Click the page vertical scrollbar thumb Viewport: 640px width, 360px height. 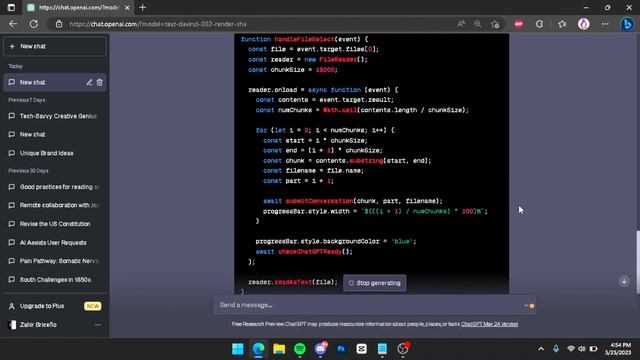point(638,262)
